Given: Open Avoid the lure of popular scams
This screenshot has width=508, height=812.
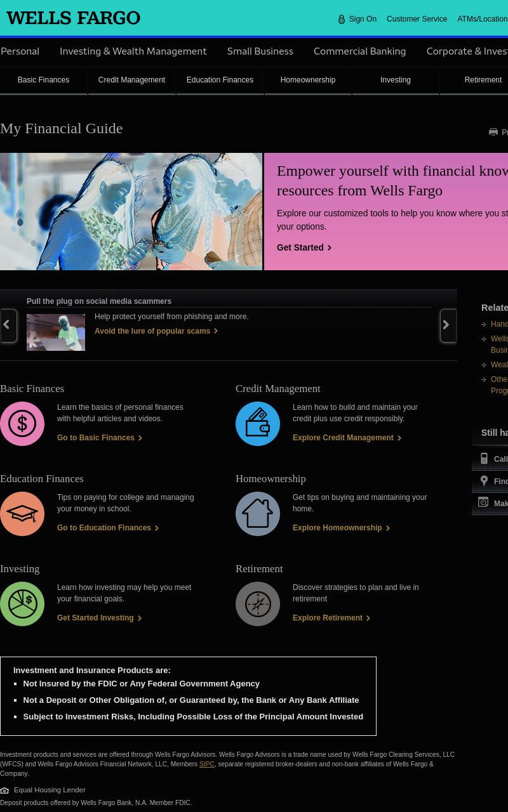Looking at the screenshot, I should 156,331.
